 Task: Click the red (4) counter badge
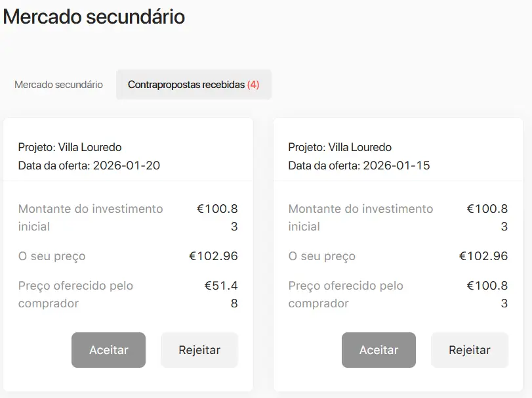[x=253, y=85]
